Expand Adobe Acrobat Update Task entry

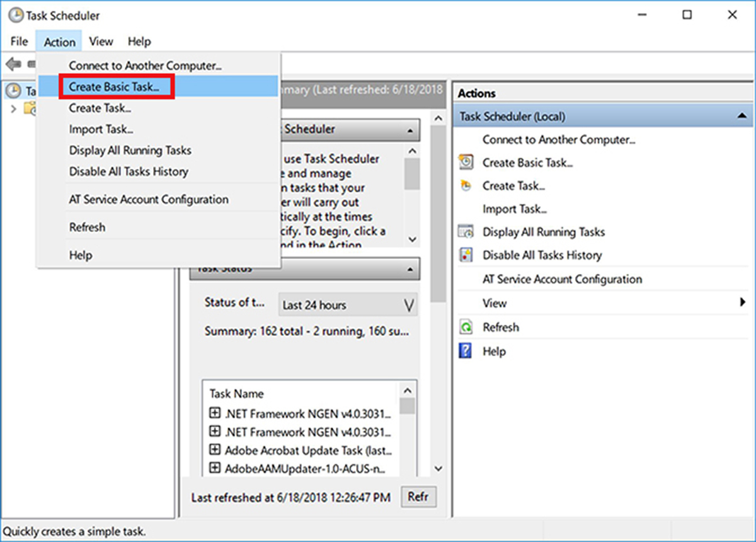(215, 450)
